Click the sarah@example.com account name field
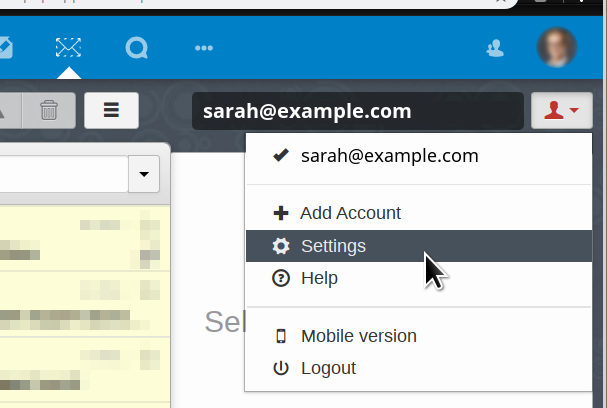607x408 pixels. (357, 111)
